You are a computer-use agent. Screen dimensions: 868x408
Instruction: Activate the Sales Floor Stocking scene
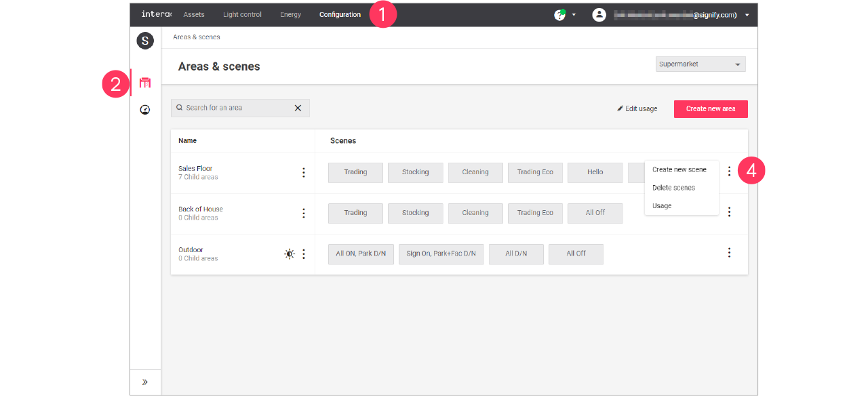click(x=415, y=172)
